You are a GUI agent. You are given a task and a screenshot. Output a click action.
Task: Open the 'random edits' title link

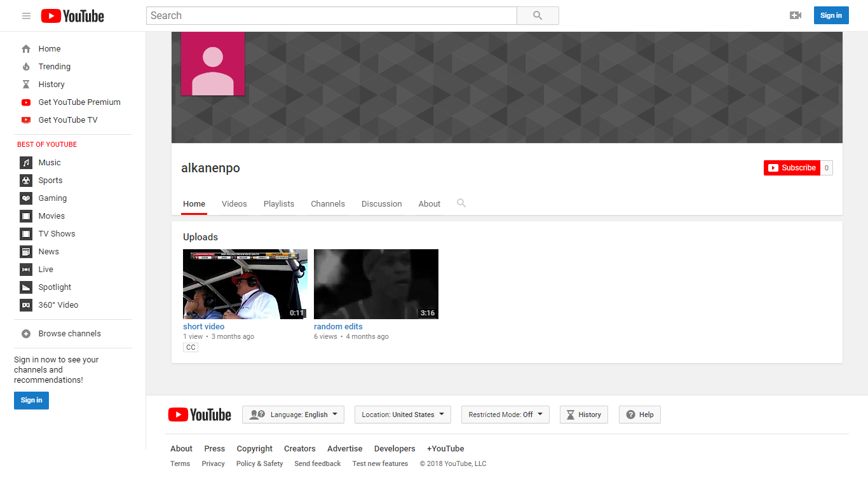(x=338, y=327)
